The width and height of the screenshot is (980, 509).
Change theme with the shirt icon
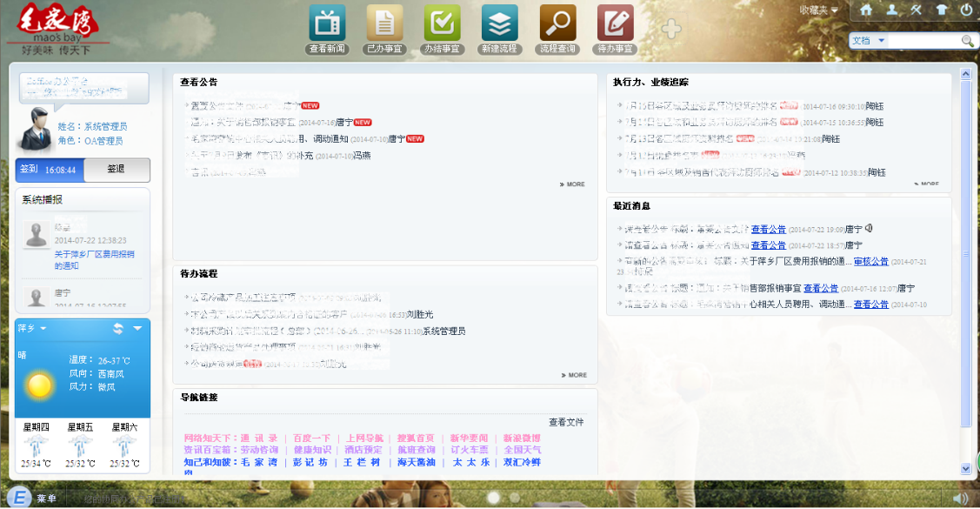(x=942, y=10)
